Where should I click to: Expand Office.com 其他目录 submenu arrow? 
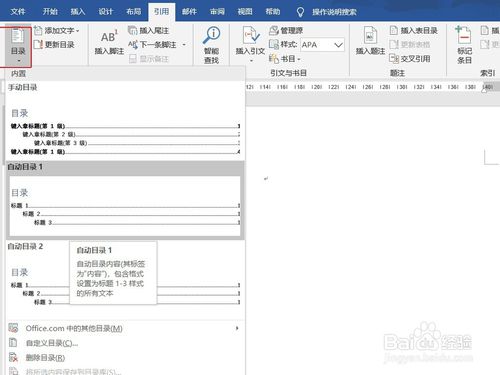[237, 328]
